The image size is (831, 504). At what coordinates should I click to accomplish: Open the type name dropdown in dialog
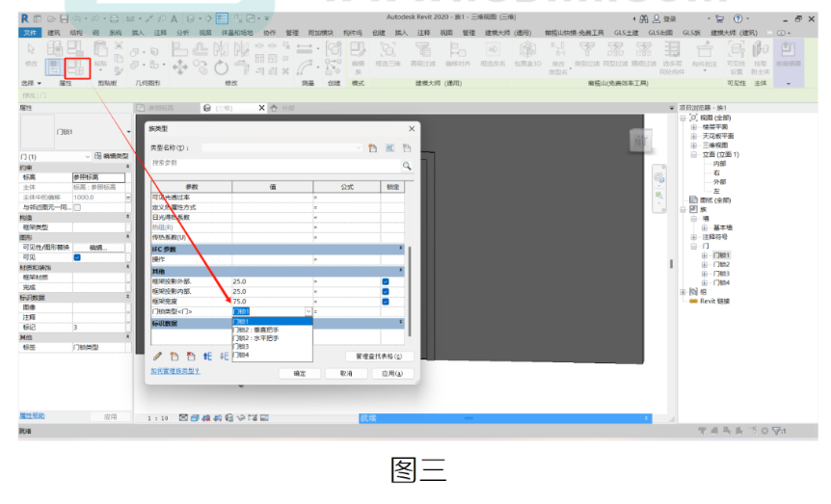point(359,147)
